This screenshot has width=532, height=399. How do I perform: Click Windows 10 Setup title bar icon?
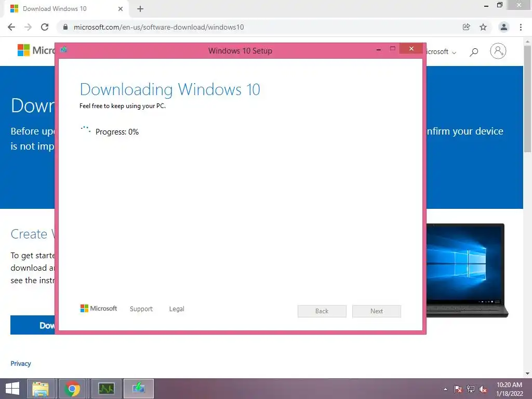[64, 50]
